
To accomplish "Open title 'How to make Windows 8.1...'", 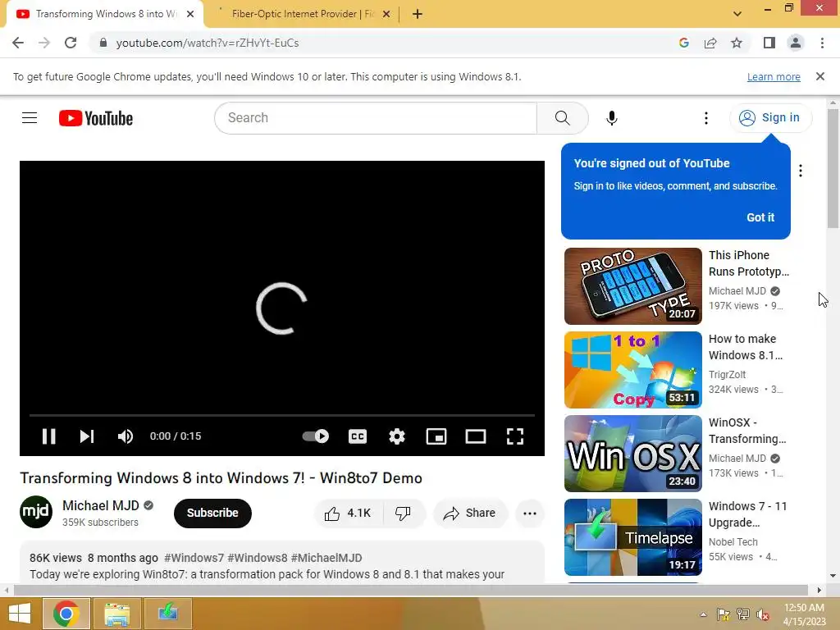I will point(746,347).
